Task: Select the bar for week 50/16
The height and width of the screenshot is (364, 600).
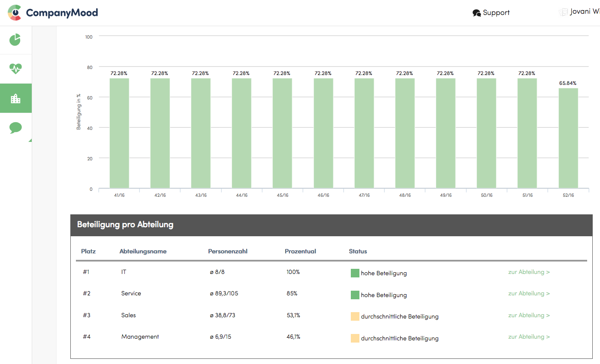Action: tap(486, 133)
